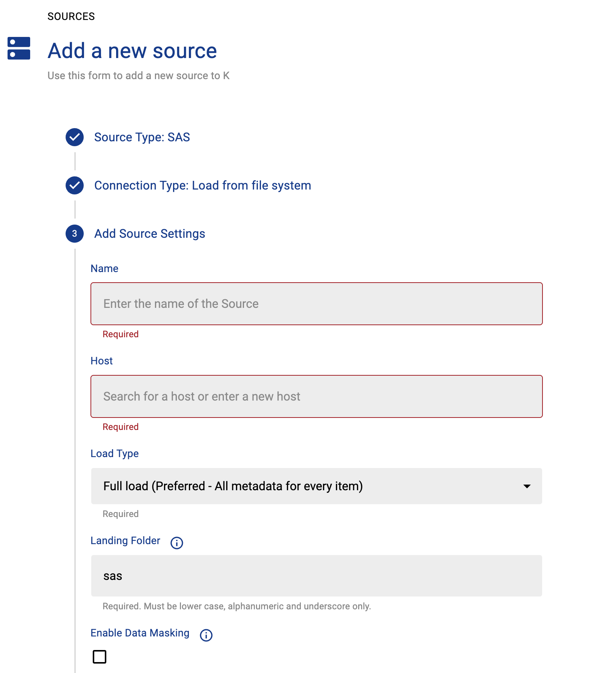Open the Enable Data Masking info icon
Image resolution: width=616 pixels, height=673 pixels.
point(206,635)
